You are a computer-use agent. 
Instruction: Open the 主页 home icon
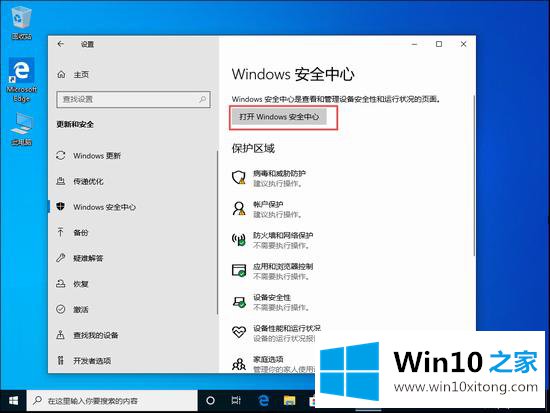(x=61, y=74)
